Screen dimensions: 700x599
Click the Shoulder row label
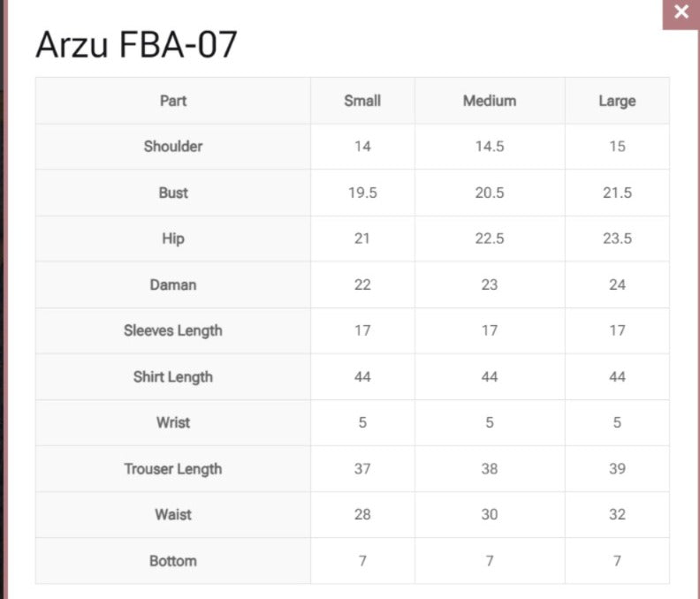pyautogui.click(x=173, y=147)
